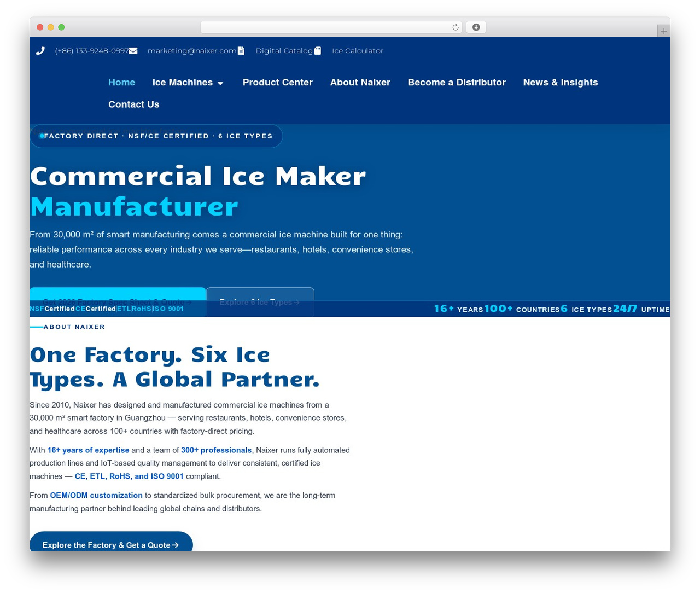
Task: Click Explore the Factory & Get a Quote
Action: point(111,542)
